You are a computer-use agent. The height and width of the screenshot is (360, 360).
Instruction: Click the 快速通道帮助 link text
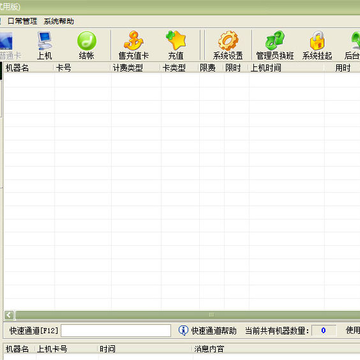[214, 331]
